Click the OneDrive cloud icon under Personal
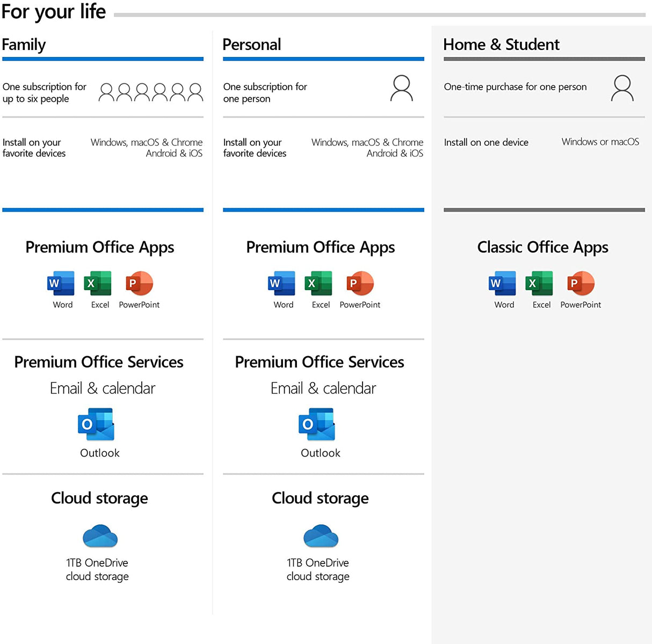652x644 pixels. 320,535
